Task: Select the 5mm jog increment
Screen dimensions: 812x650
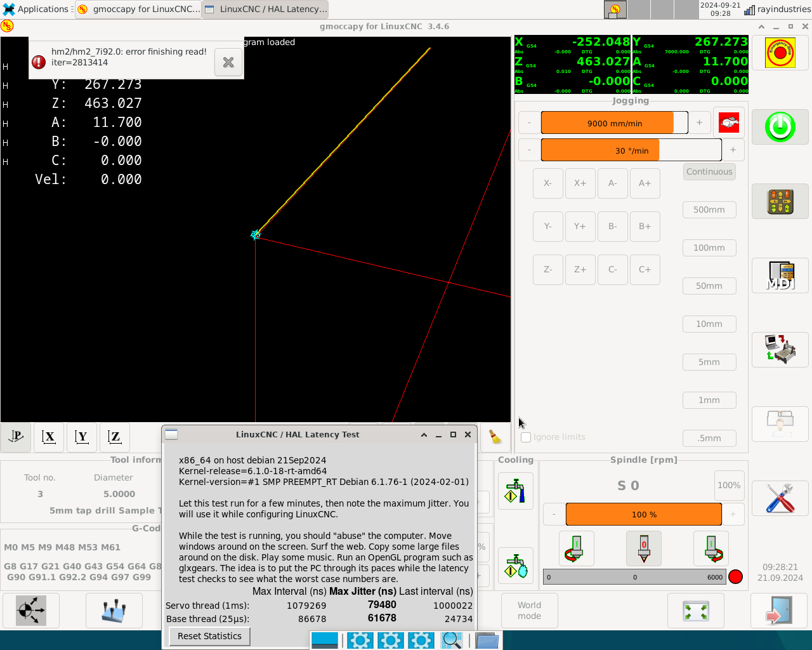Action: pos(709,362)
